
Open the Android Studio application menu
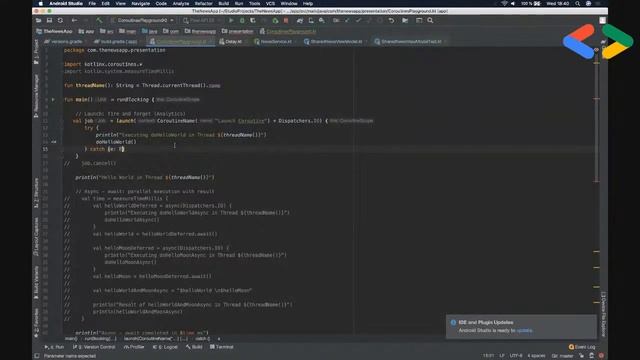pyautogui.click(x=66, y=3)
